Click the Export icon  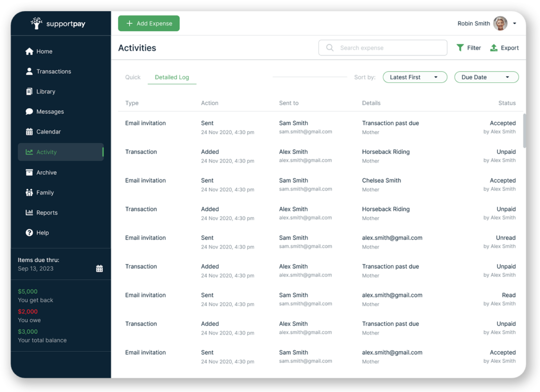(x=494, y=47)
